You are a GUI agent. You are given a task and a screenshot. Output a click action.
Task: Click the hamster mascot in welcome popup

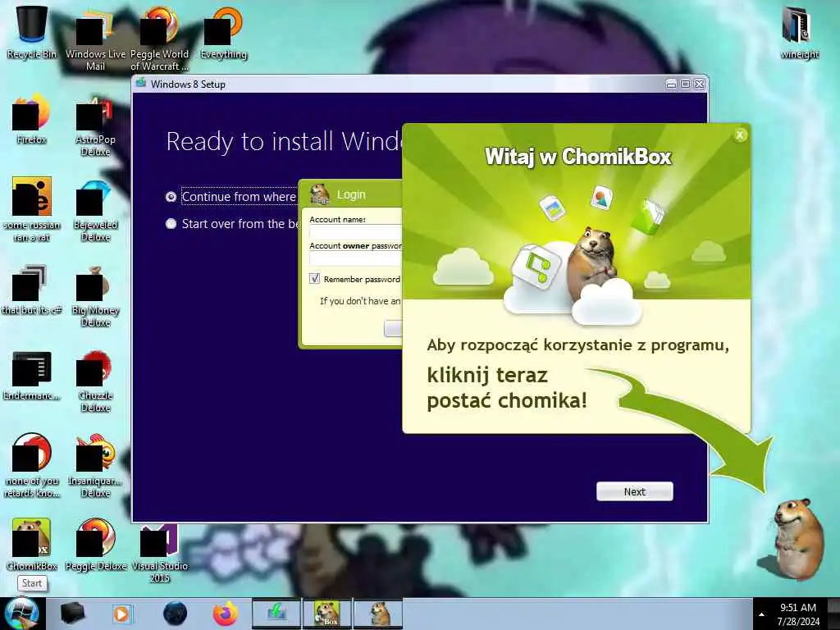click(592, 262)
